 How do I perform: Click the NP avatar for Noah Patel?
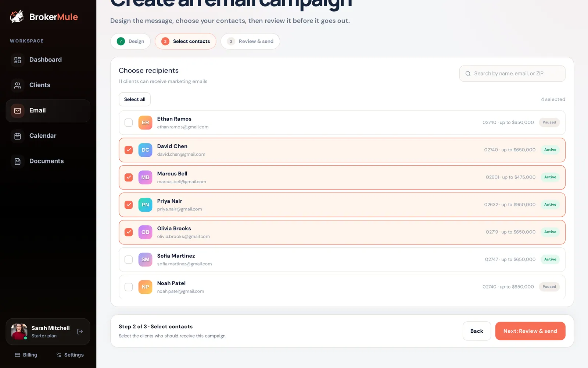[145, 287]
